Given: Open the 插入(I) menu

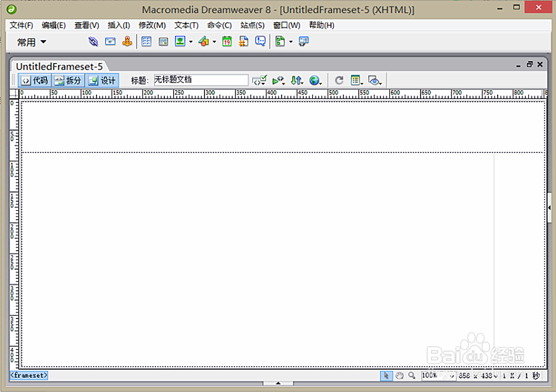Looking at the screenshot, I should (119, 25).
